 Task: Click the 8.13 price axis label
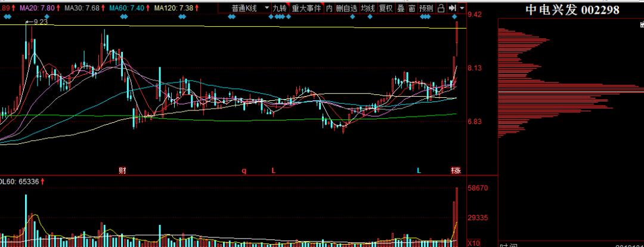tap(475, 68)
